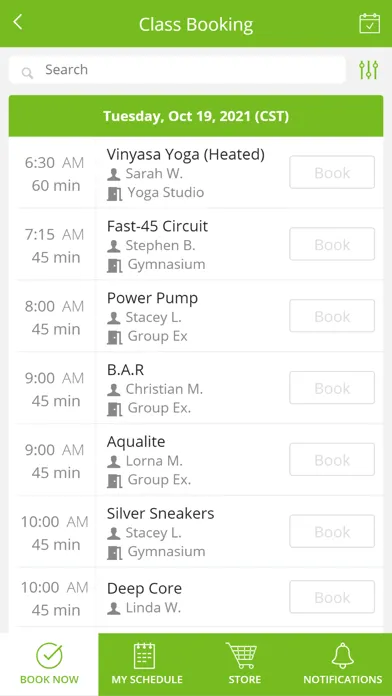Screen dimensions: 392x696
Task: Open the calendar icon in header
Action: click(369, 23)
